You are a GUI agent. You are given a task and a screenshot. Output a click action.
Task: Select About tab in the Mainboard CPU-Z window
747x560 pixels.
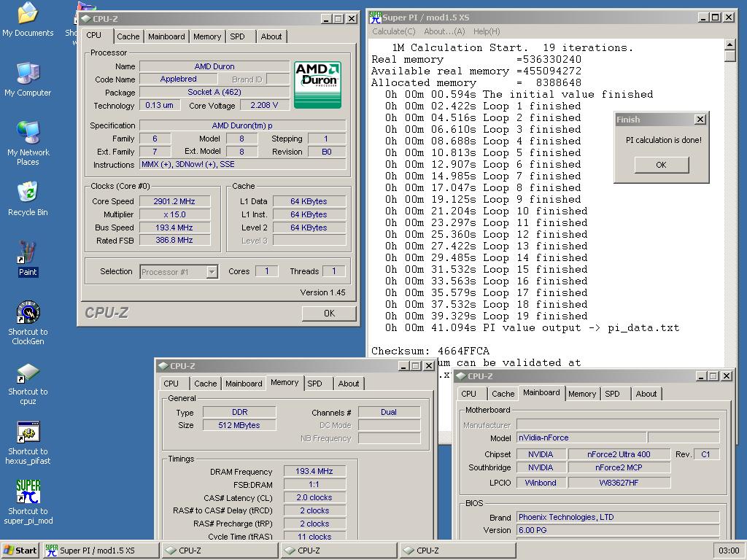646,394
